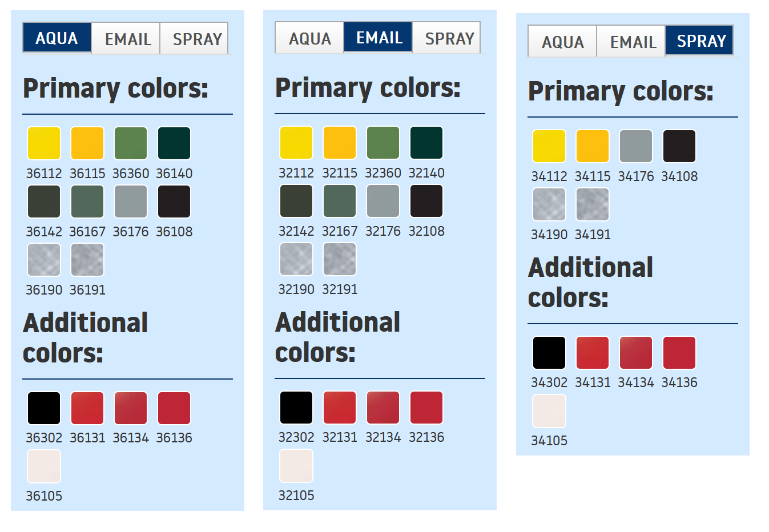This screenshot has width=769, height=532.
Task: Pick orange-yellow swatch 32115
Action: 340,143
